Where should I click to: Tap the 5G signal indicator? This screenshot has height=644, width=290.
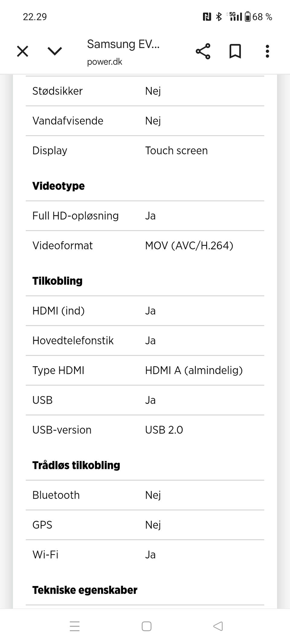[235, 17]
